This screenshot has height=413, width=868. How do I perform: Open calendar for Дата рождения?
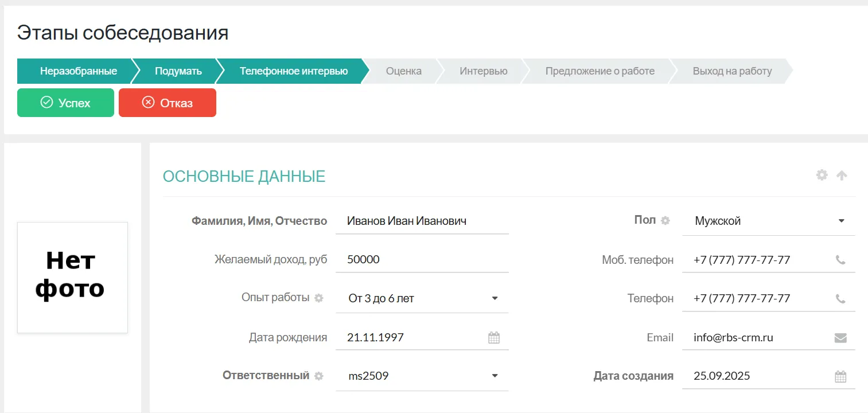click(494, 338)
